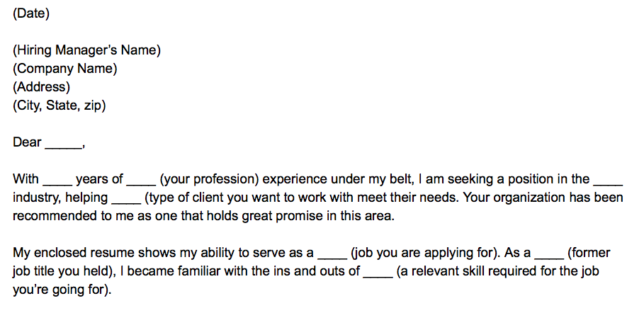Click the blank after 'position in the'
Image resolution: width=644 pixels, height=313 pixels.
608,180
